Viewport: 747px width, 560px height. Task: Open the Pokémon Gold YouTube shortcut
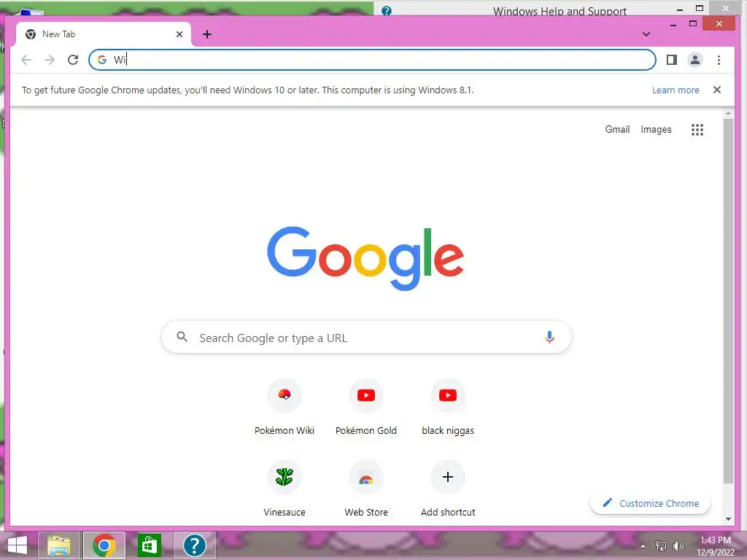(x=366, y=407)
